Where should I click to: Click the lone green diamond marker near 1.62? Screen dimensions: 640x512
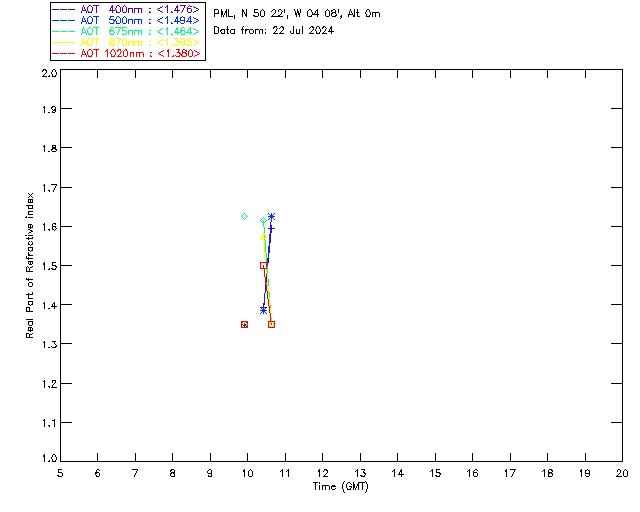point(244,216)
